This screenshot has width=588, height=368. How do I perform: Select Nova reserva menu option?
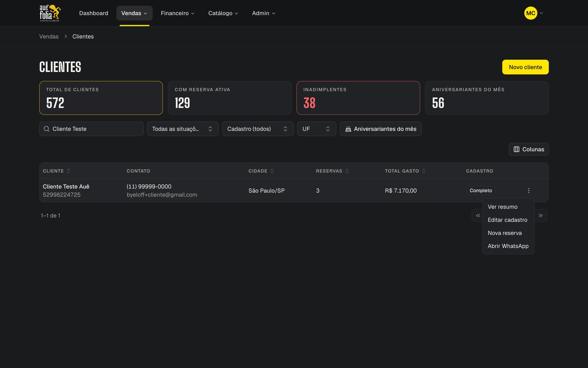coord(508,233)
